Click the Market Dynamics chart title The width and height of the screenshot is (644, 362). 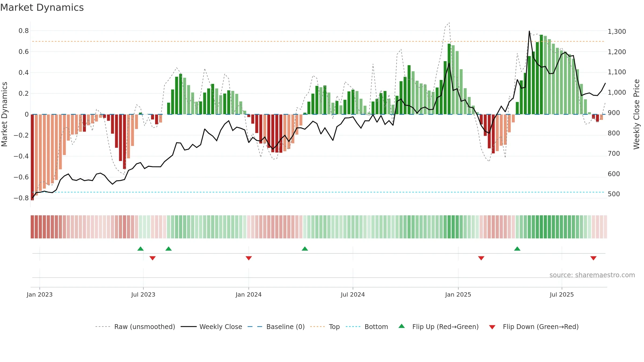click(x=42, y=8)
